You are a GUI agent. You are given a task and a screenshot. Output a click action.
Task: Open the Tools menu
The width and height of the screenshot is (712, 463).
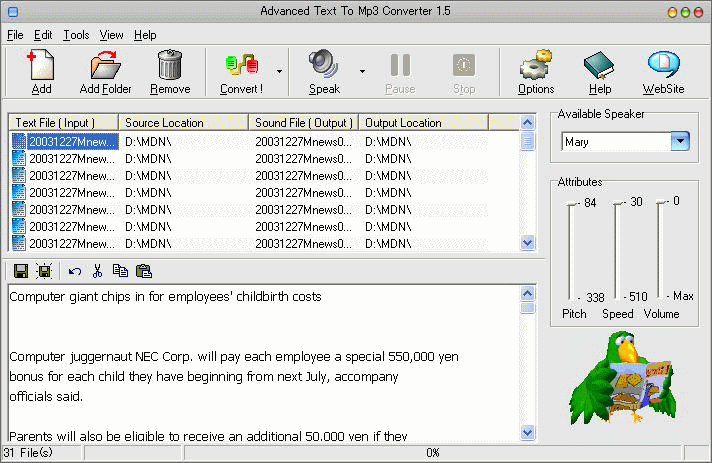click(76, 35)
